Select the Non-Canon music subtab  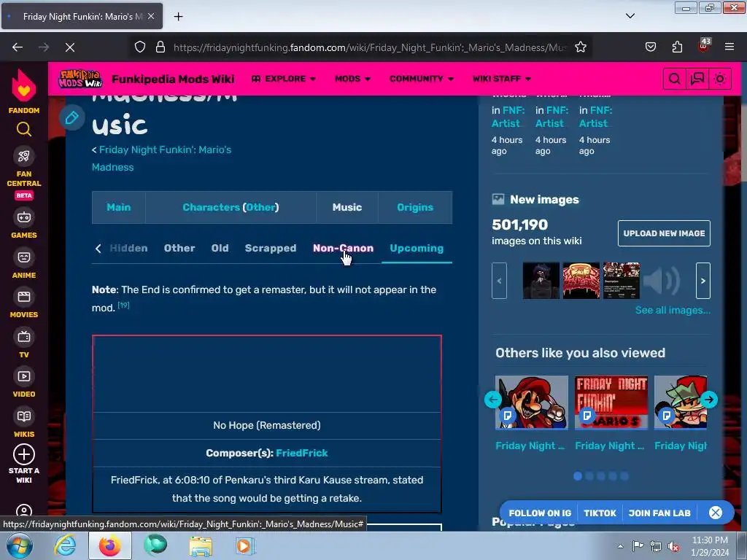(343, 248)
